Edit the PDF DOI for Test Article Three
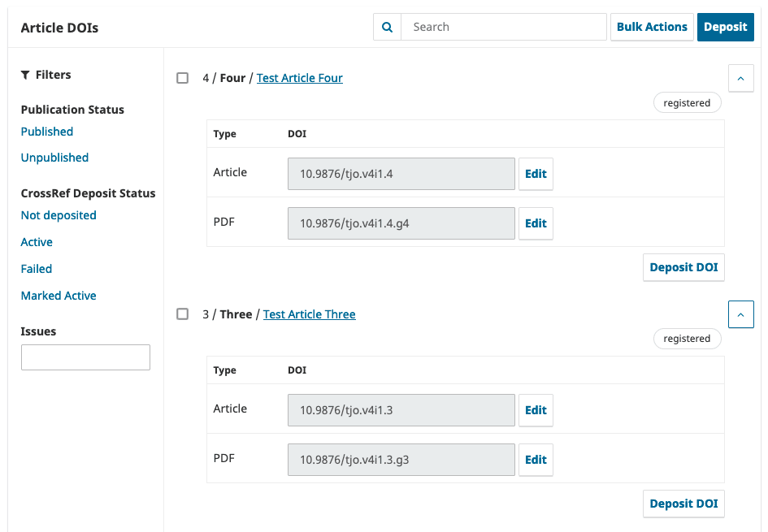This screenshot has height=532, width=768. point(536,459)
